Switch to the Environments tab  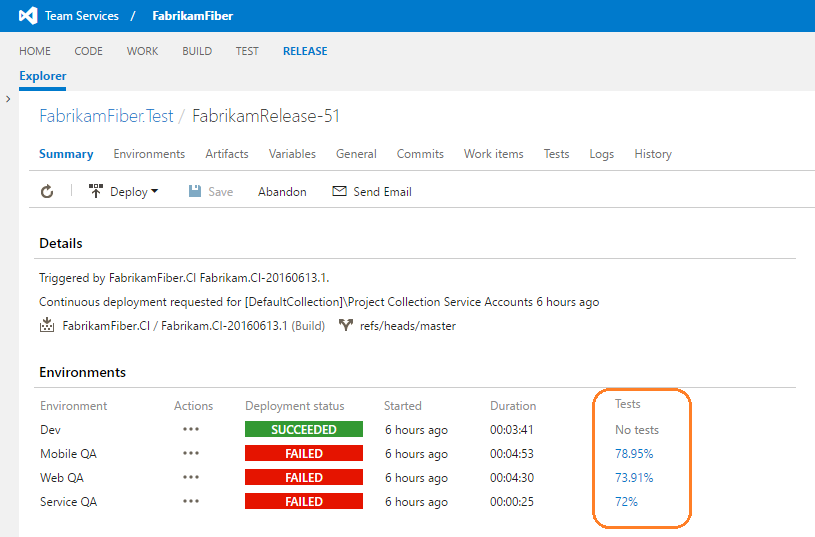click(149, 154)
